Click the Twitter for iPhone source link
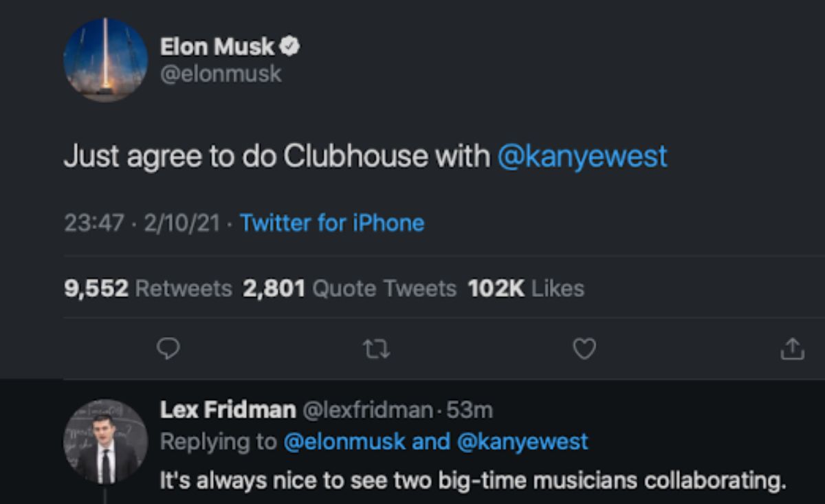 332,223
